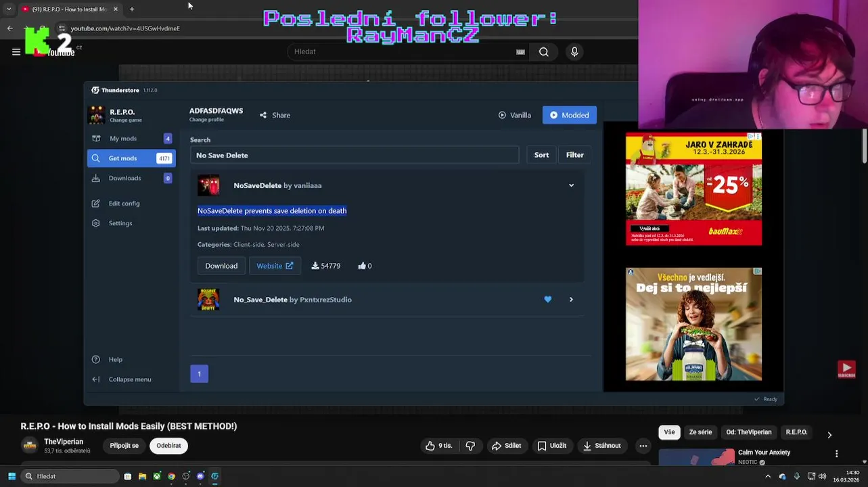Click Change profile link
This screenshot has height=487, width=868.
point(206,120)
